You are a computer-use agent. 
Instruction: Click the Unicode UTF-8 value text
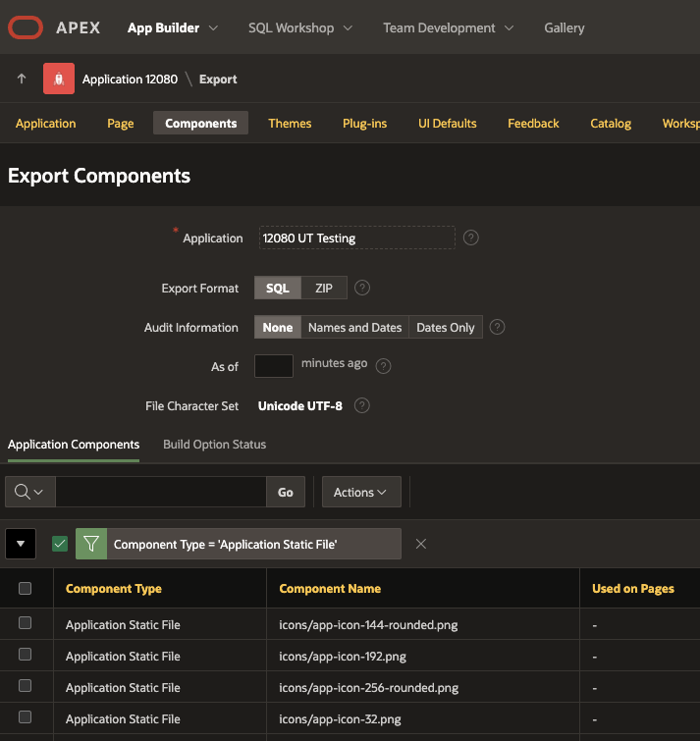click(300, 406)
